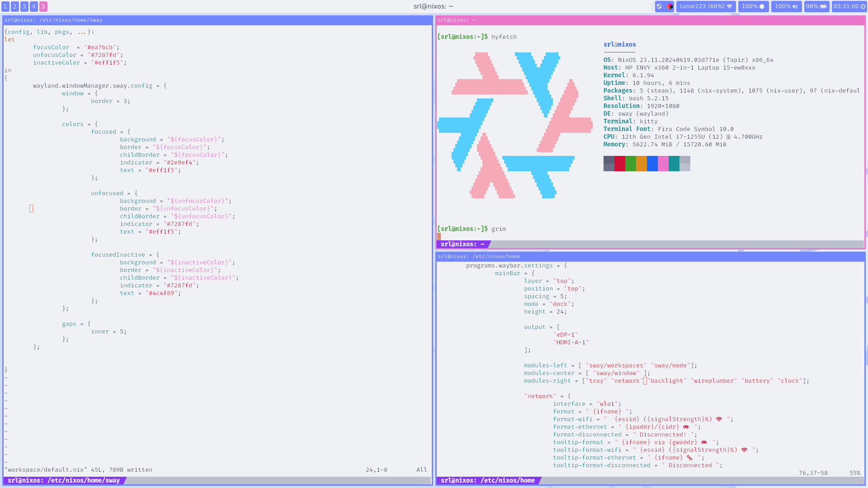Click the 'modules-left' line
This screenshot has height=488, width=868.
tap(611, 365)
